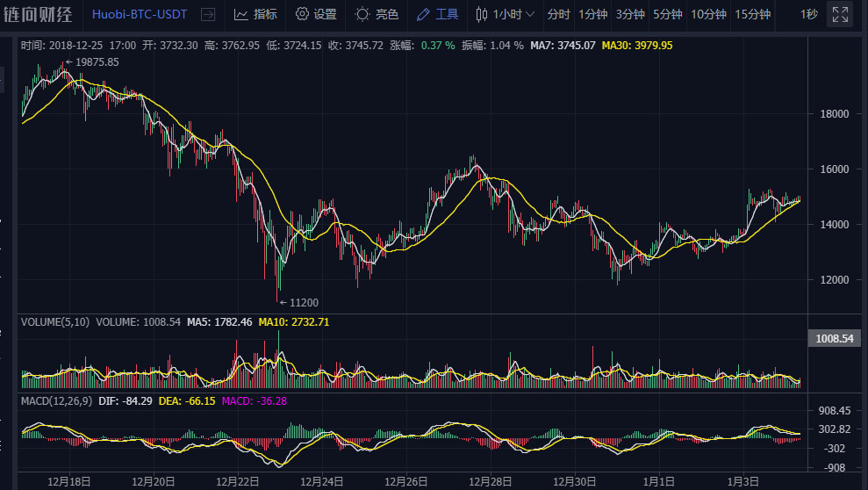Select the 1秒 refresh option
Viewport: 868px width, 490px height.
tap(809, 14)
